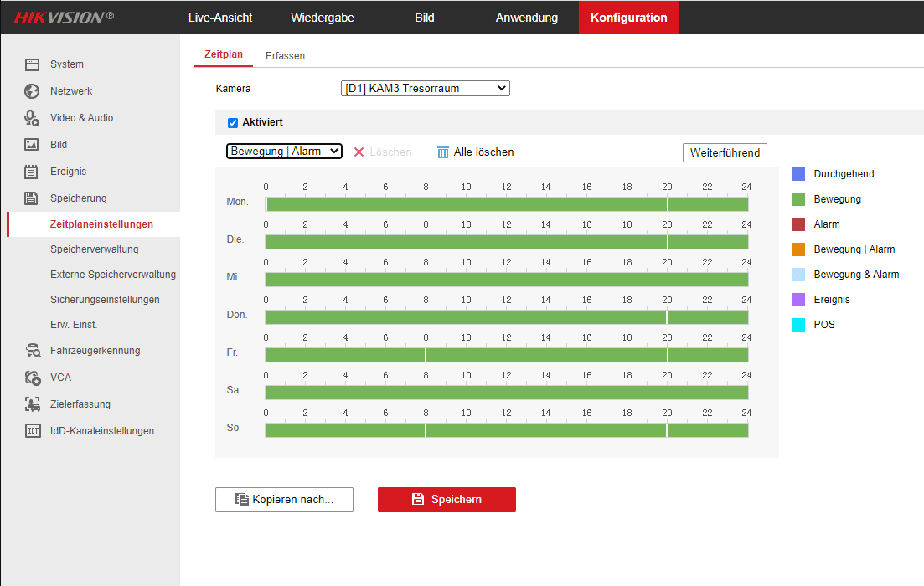Viewport: 924px width, 586px height.
Task: Select the blue Durchgehend color swatch
Action: coord(798,174)
